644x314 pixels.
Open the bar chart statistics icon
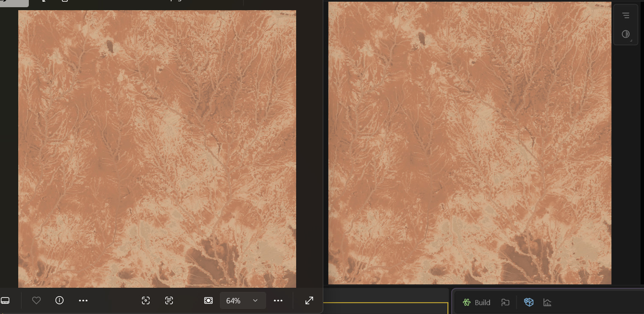coord(547,302)
